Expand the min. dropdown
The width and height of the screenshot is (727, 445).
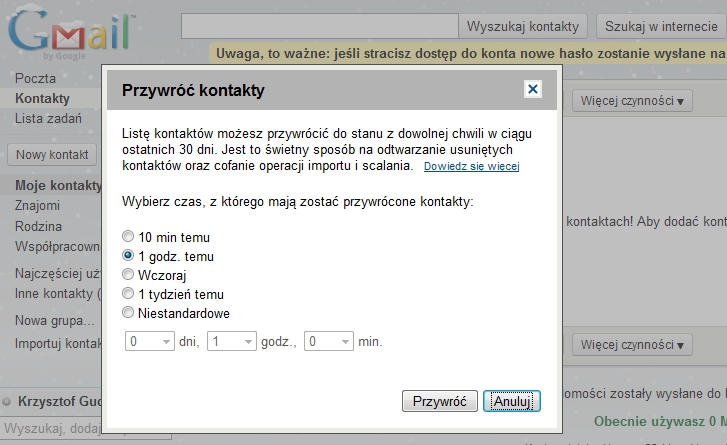click(328, 342)
